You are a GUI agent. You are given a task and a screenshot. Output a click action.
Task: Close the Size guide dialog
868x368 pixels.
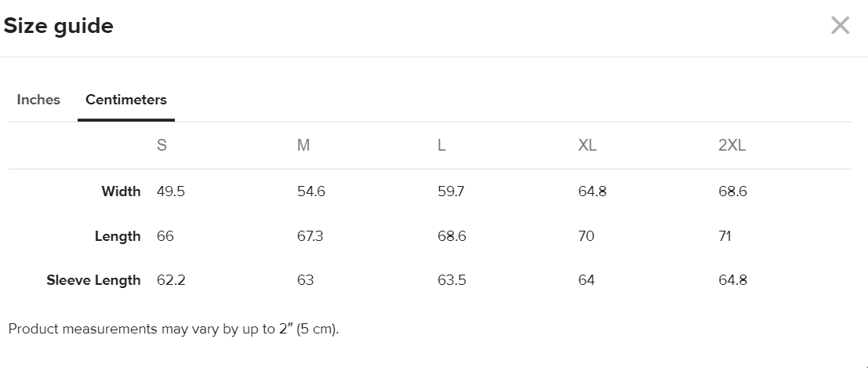pos(840,26)
